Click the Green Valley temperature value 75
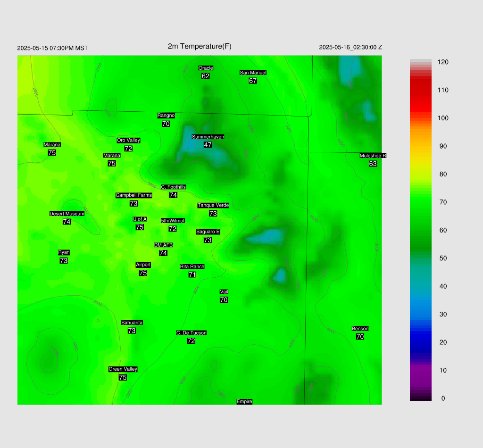The image size is (483, 448). [x=123, y=377]
